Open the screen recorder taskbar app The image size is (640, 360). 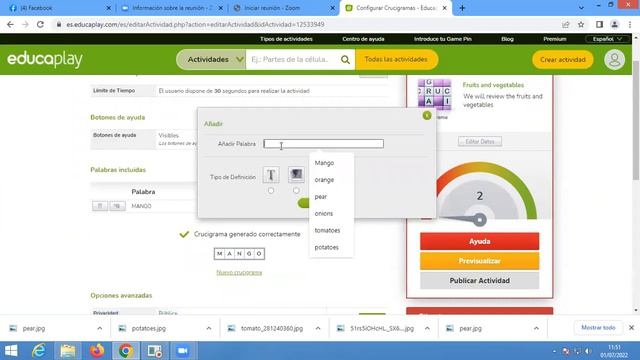click(x=154, y=351)
